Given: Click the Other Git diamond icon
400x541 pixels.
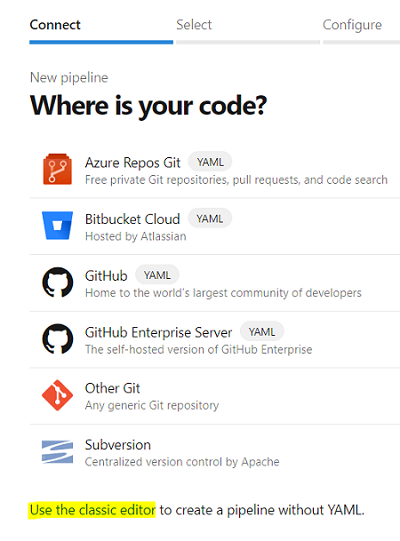Looking at the screenshot, I should (x=57, y=395).
